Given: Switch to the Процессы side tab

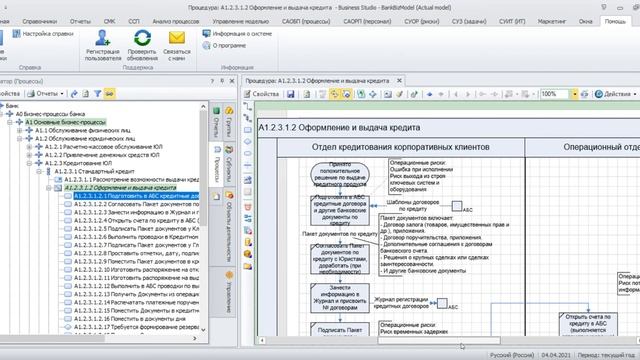Looking at the screenshot, I should [x=216, y=164].
